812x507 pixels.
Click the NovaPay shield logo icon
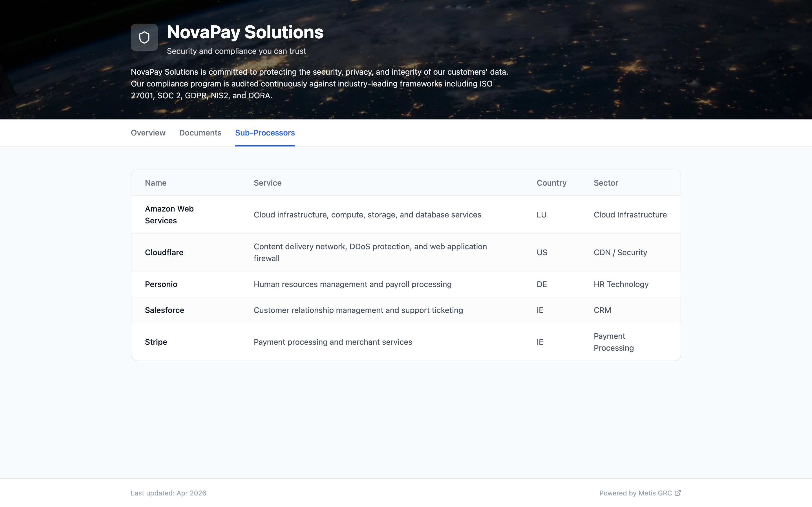144,37
